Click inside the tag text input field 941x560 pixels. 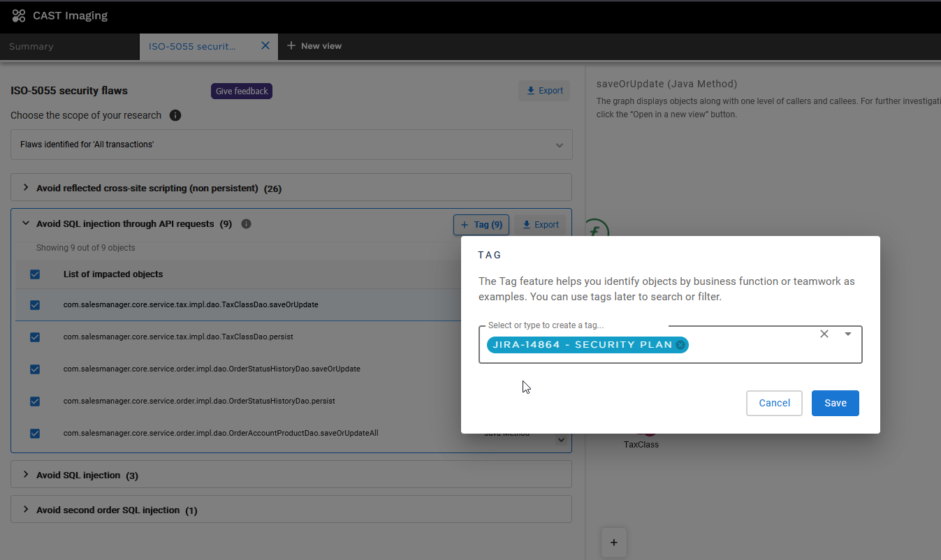pos(747,345)
